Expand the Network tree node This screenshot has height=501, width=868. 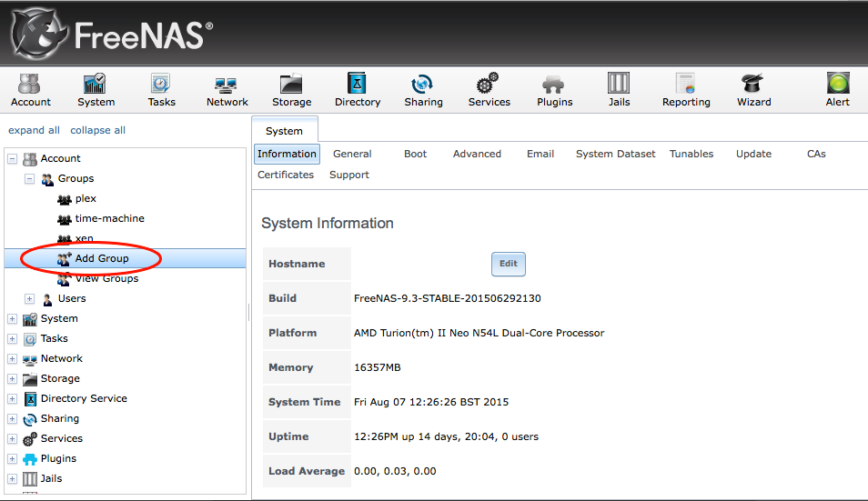point(12,358)
